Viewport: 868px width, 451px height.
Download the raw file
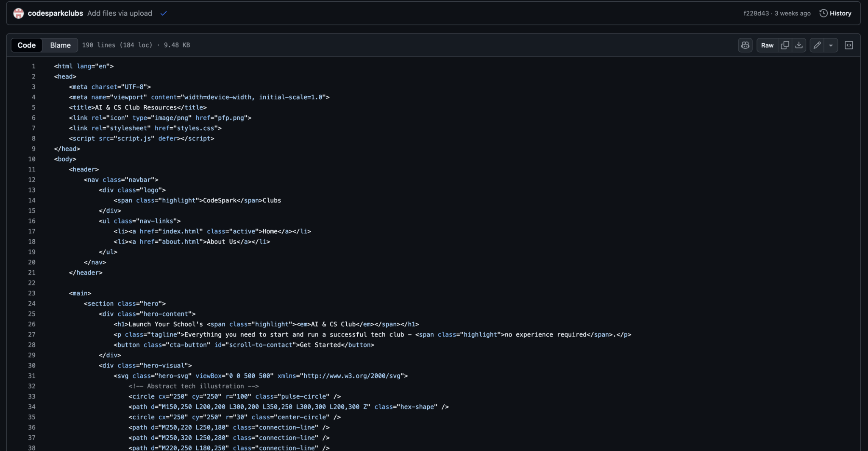799,45
